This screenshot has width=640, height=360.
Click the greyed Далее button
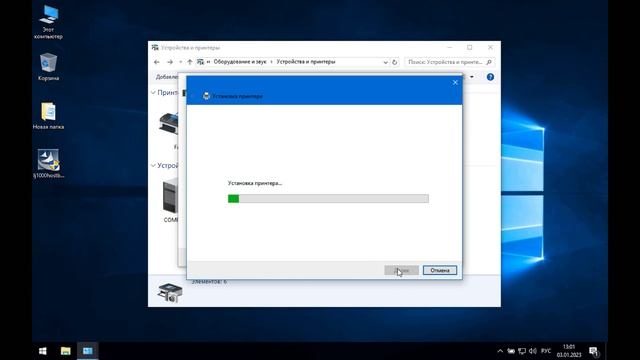tap(401, 270)
